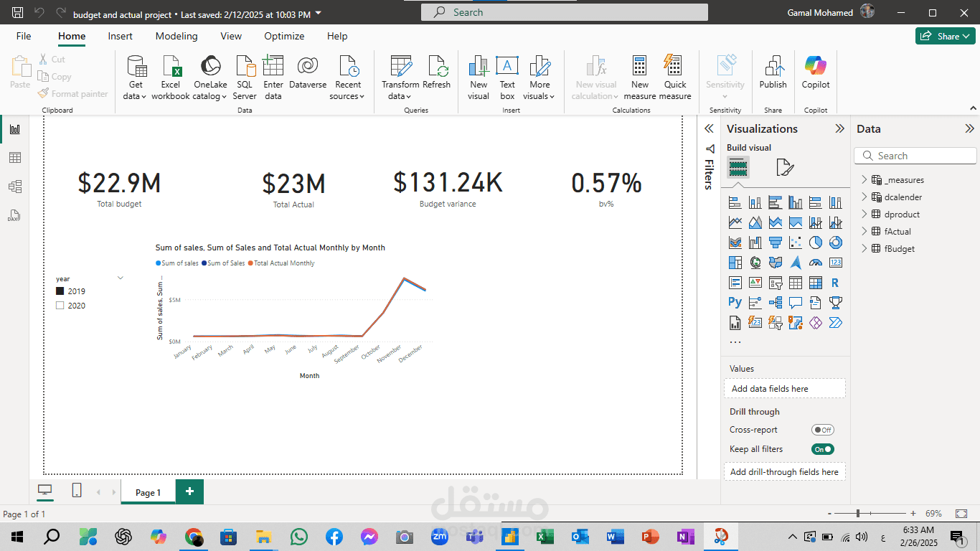Expand the fActual table

[864, 232]
